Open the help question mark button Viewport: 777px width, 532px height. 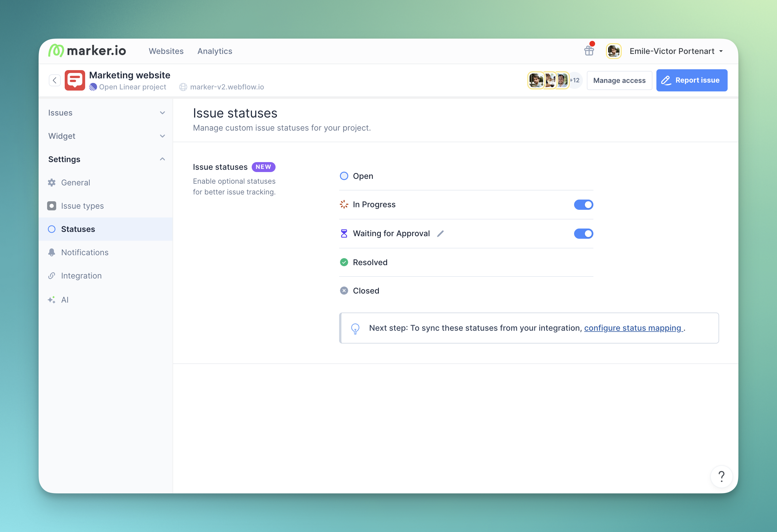coord(721,476)
